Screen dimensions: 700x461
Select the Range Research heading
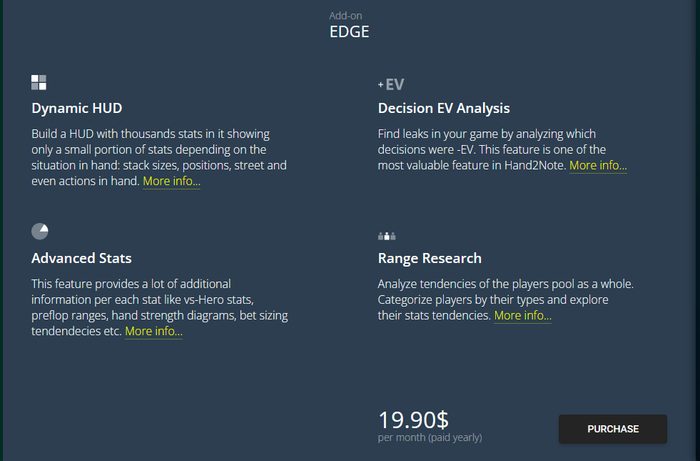tap(429, 258)
